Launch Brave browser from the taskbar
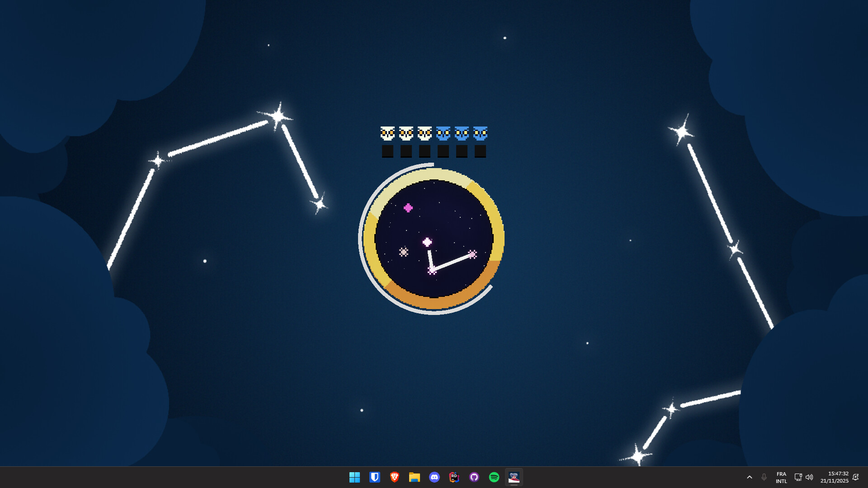This screenshot has width=868, height=488. click(395, 477)
